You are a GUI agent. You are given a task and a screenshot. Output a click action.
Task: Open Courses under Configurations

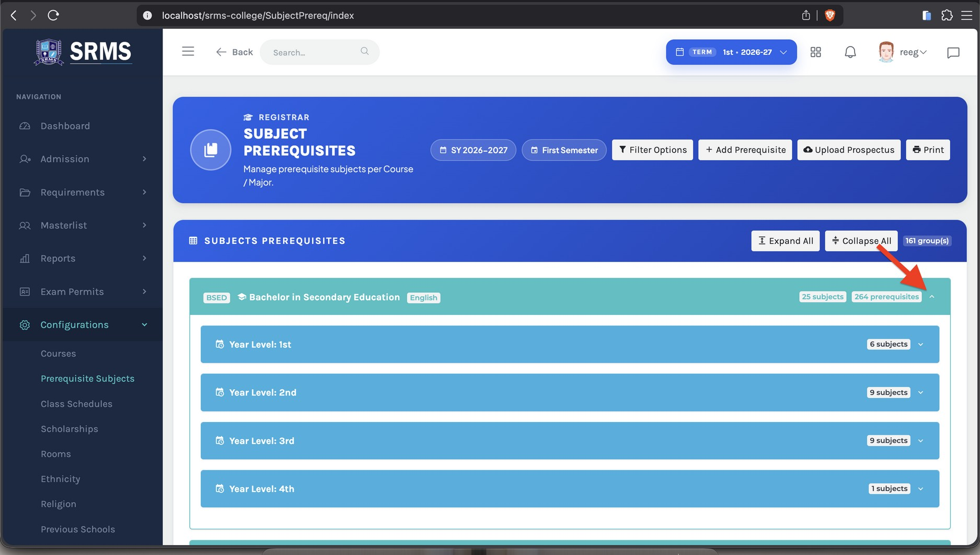(x=59, y=354)
